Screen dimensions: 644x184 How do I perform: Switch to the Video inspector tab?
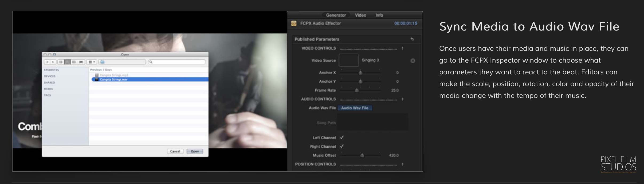tap(360, 15)
